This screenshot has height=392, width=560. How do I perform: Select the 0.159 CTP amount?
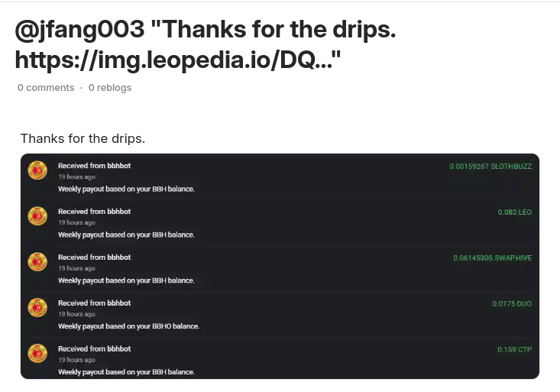pyautogui.click(x=514, y=349)
